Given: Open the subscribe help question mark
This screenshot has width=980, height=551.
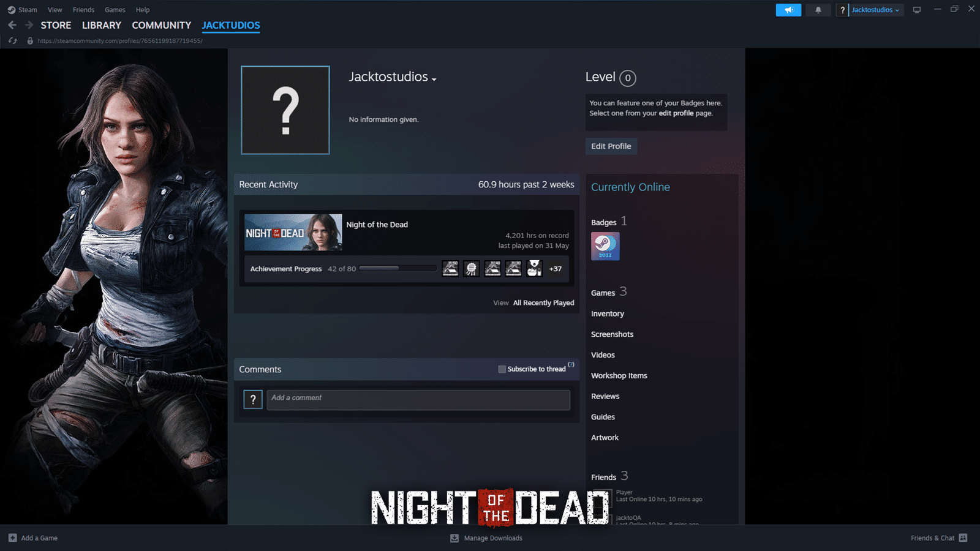Looking at the screenshot, I should pyautogui.click(x=571, y=365).
